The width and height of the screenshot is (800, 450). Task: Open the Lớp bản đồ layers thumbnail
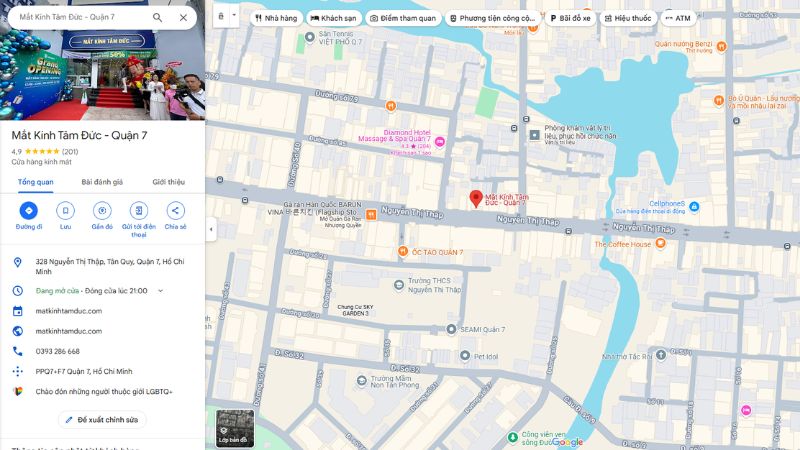pyautogui.click(x=235, y=429)
